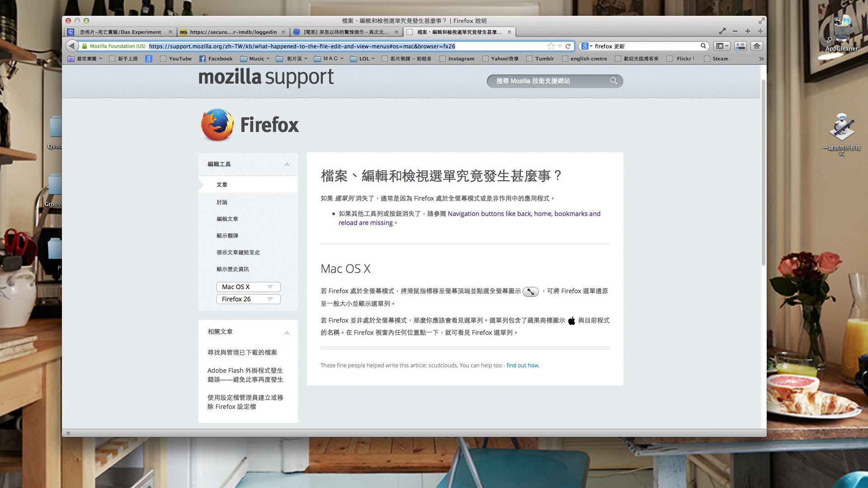Switch to the imdb loggedin tab

point(233,32)
